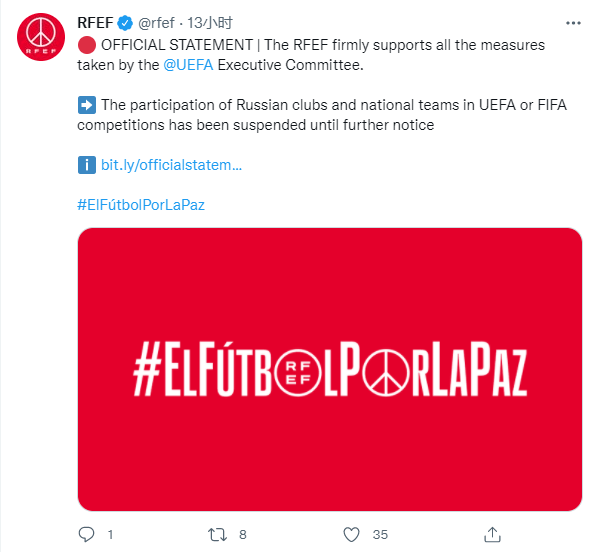The width and height of the screenshot is (597, 552).
Task: Click the blue verified badge
Action: click(x=125, y=23)
